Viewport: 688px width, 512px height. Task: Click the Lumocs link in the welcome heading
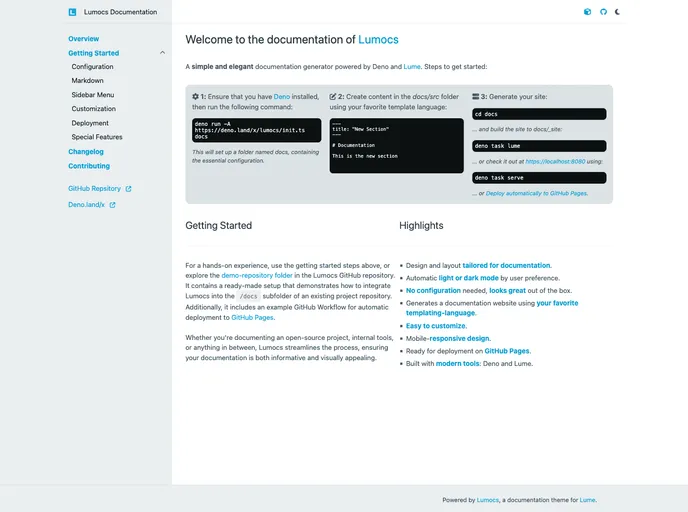[378, 39]
